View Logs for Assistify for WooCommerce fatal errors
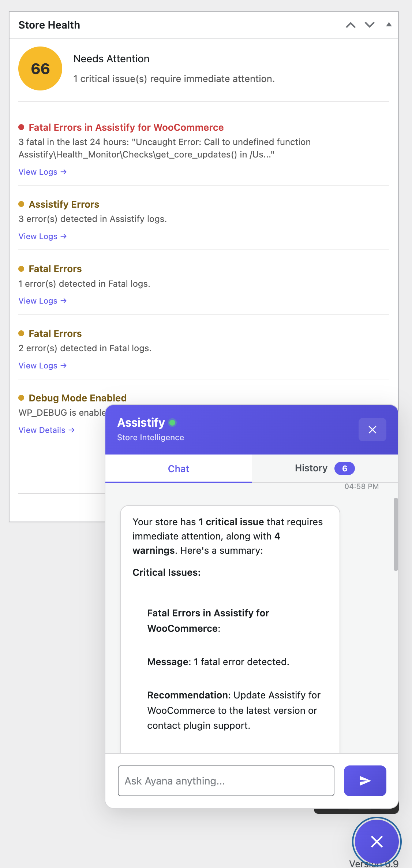Viewport: 412px width, 868px height. [42, 172]
